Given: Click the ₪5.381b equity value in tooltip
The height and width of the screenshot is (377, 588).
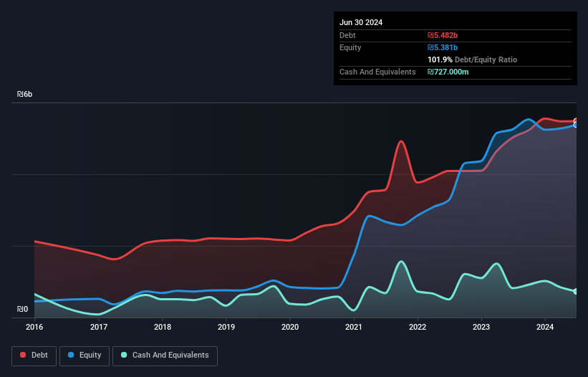Looking at the screenshot, I should tap(443, 47).
